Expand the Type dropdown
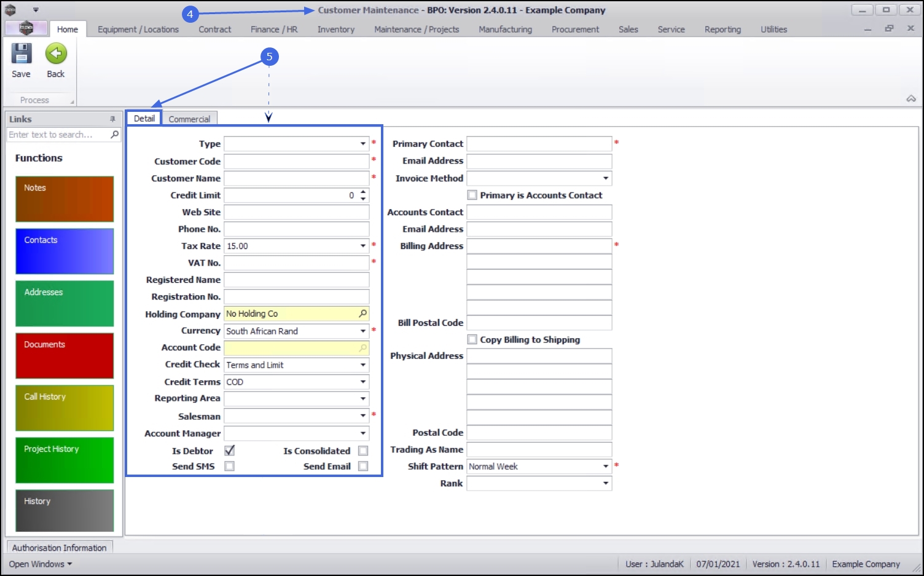This screenshot has width=924, height=576. (363, 144)
